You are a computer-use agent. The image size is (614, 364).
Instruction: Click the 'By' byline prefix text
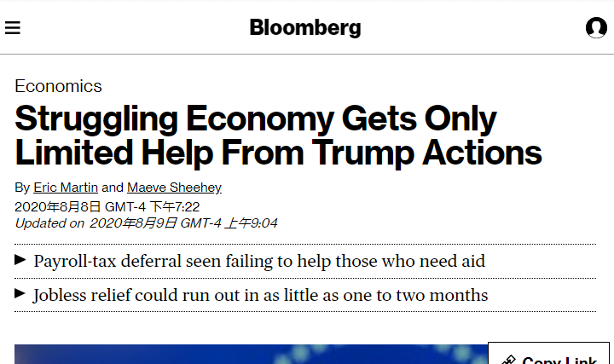pyautogui.click(x=22, y=188)
